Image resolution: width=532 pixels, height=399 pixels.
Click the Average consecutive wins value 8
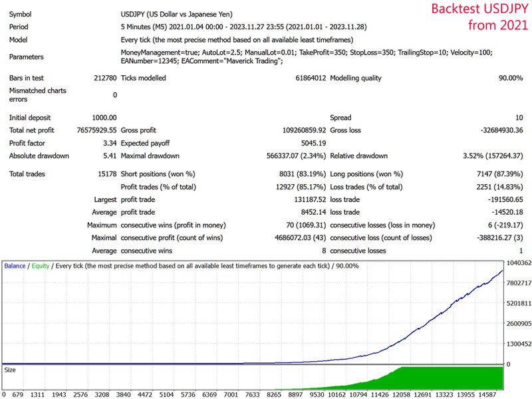[324, 251]
